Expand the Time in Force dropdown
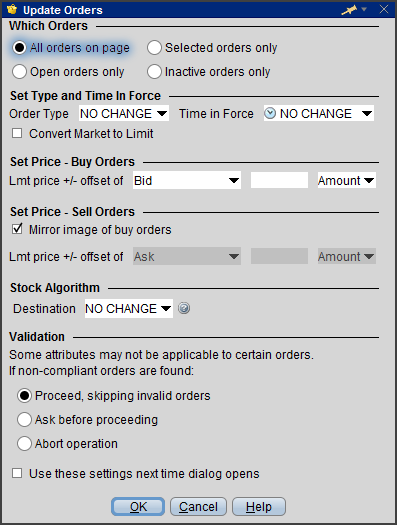This screenshot has height=525, width=397. pyautogui.click(x=319, y=114)
